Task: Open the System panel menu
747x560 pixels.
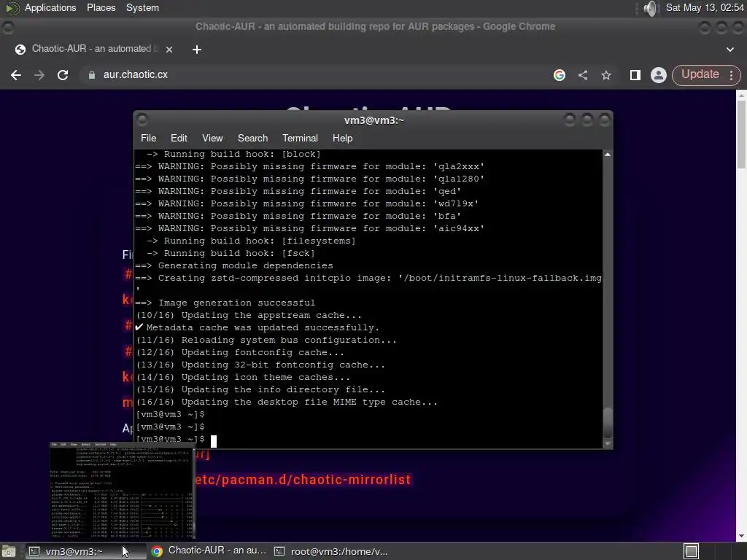Action: (142, 7)
